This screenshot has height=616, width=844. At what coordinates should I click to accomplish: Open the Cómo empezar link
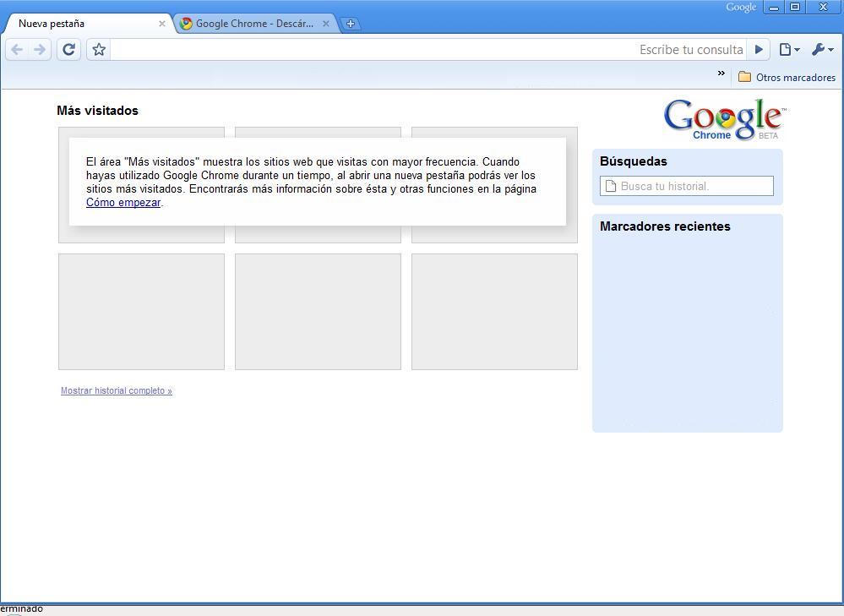pos(123,203)
